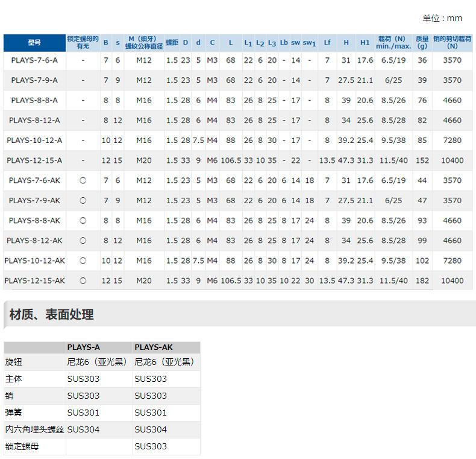
Task: Select the 螺距 column header
Action: click(x=172, y=43)
